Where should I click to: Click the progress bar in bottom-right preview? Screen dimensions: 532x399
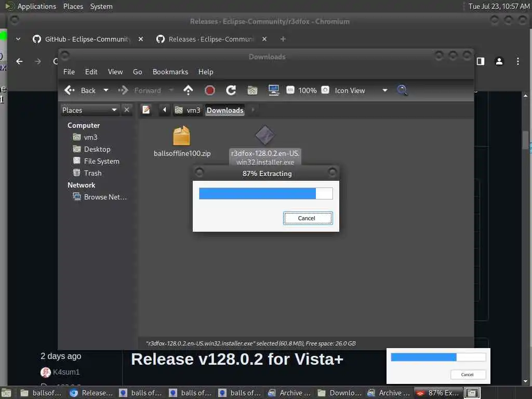(438, 357)
